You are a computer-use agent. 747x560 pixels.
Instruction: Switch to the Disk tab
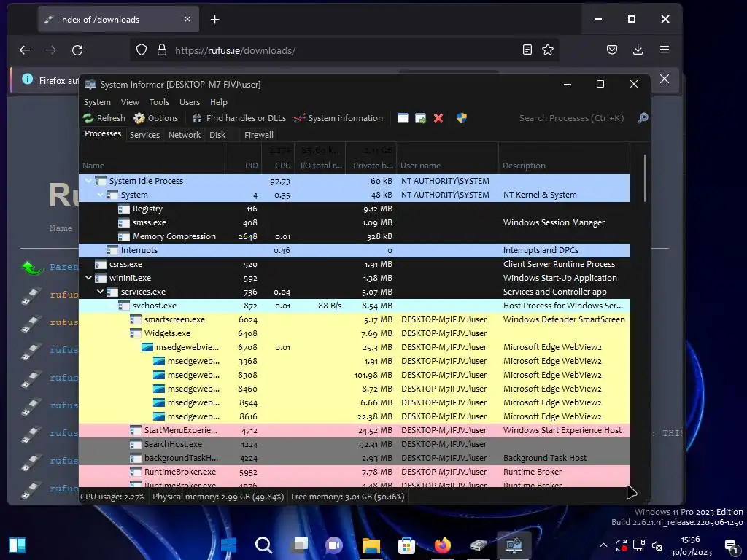point(217,135)
